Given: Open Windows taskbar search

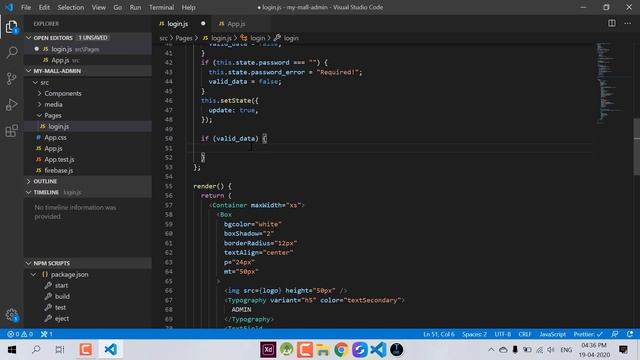Looking at the screenshot, I should [36, 350].
